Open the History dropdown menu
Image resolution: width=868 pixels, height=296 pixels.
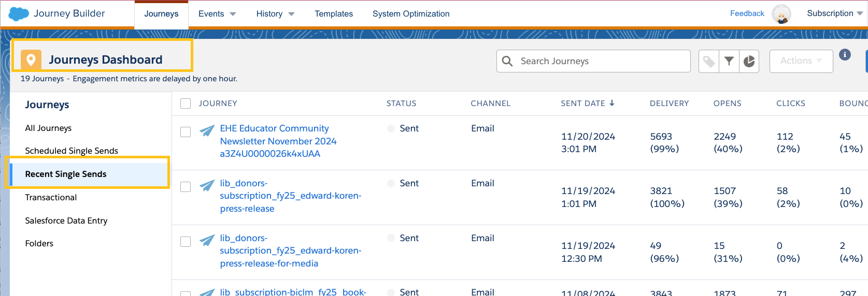click(275, 14)
